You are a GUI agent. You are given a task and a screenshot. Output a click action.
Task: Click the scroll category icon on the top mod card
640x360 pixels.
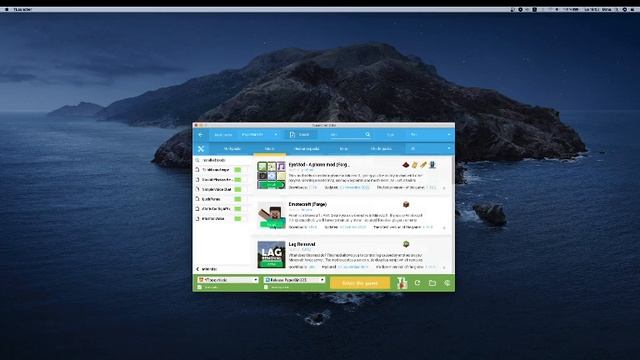(415, 165)
